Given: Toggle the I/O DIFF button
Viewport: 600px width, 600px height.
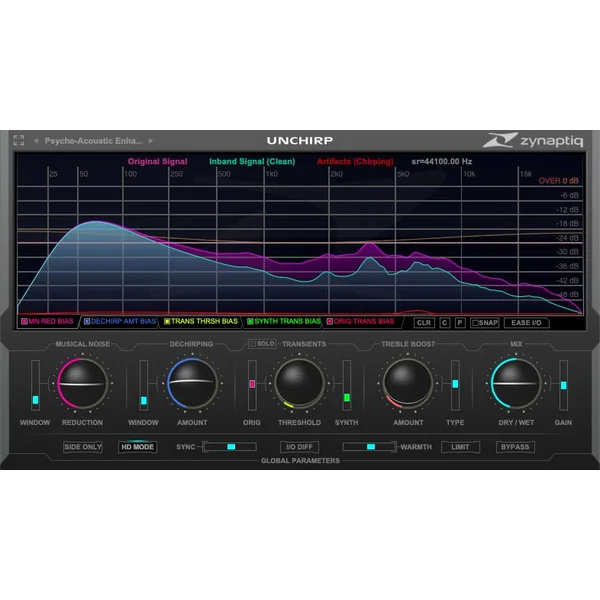Looking at the screenshot, I should [299, 447].
